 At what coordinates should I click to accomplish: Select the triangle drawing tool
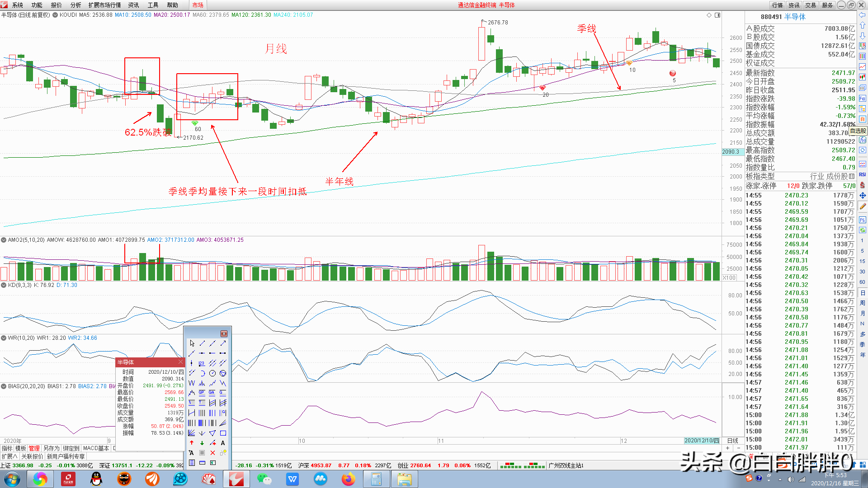click(212, 433)
